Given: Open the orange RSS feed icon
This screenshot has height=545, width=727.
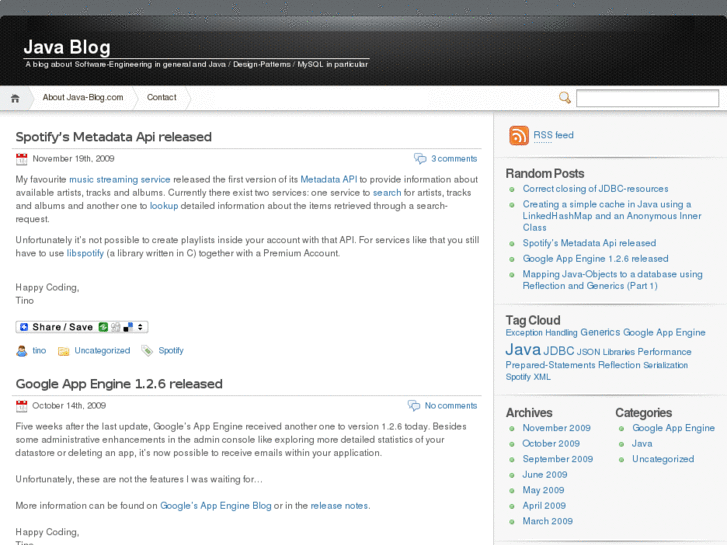Looking at the screenshot, I should pos(519,135).
